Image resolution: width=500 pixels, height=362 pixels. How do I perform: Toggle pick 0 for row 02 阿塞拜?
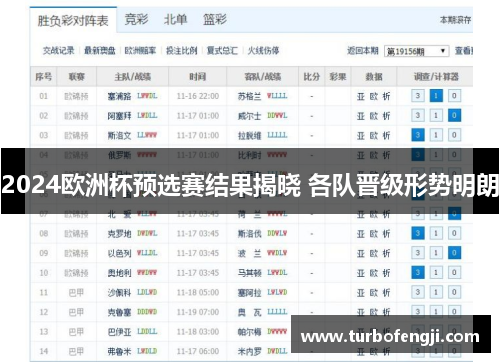(x=454, y=116)
